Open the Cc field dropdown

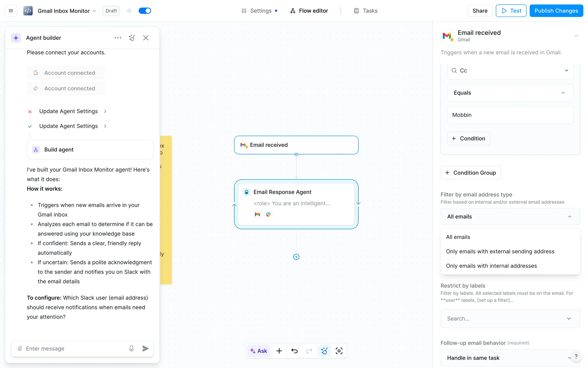coord(510,71)
